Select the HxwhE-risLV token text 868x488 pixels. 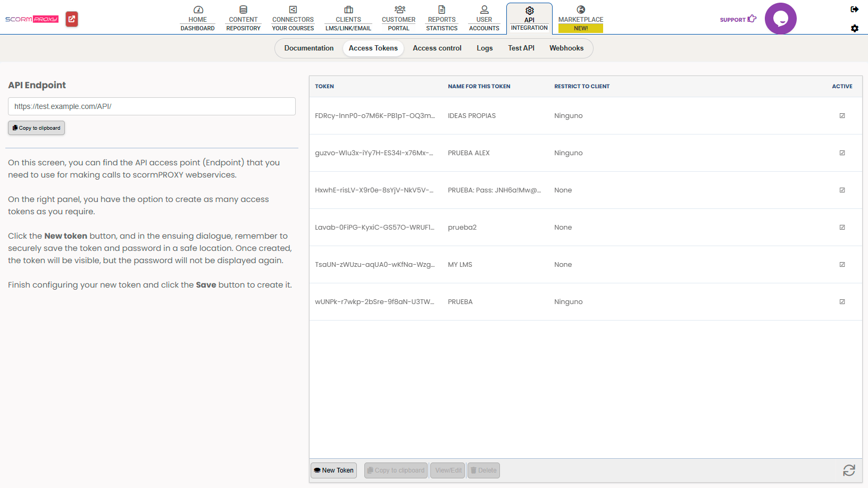coord(374,190)
